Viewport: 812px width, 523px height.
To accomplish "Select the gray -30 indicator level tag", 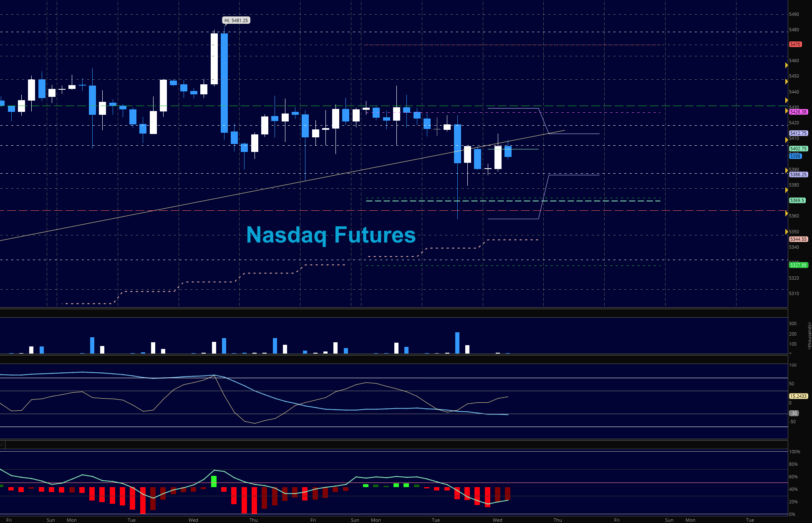I will pyautogui.click(x=794, y=413).
